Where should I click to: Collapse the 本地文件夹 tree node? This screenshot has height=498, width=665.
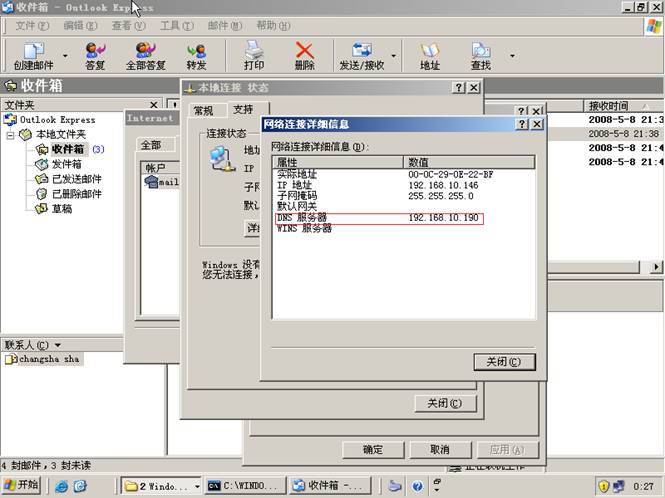(x=11, y=134)
